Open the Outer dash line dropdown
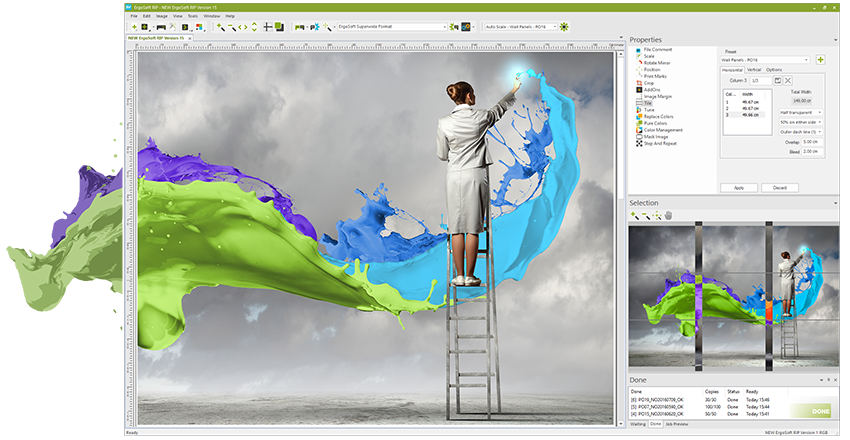 point(800,131)
